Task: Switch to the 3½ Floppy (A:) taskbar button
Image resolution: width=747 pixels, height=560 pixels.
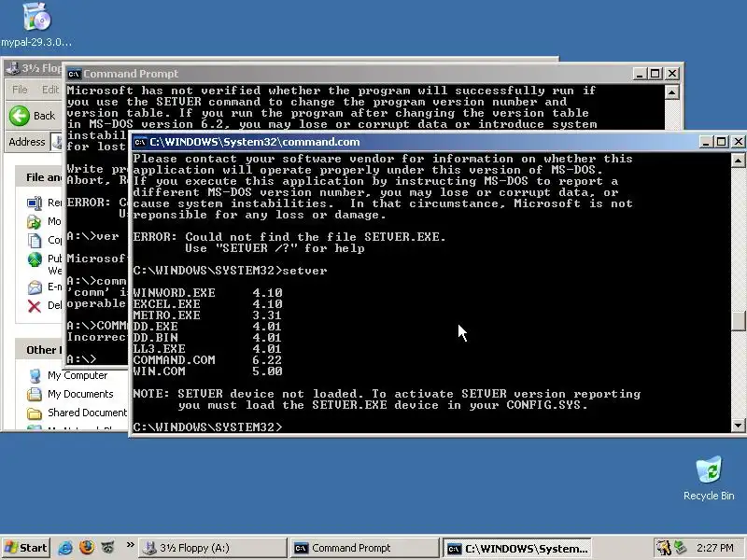Action: tap(213, 548)
